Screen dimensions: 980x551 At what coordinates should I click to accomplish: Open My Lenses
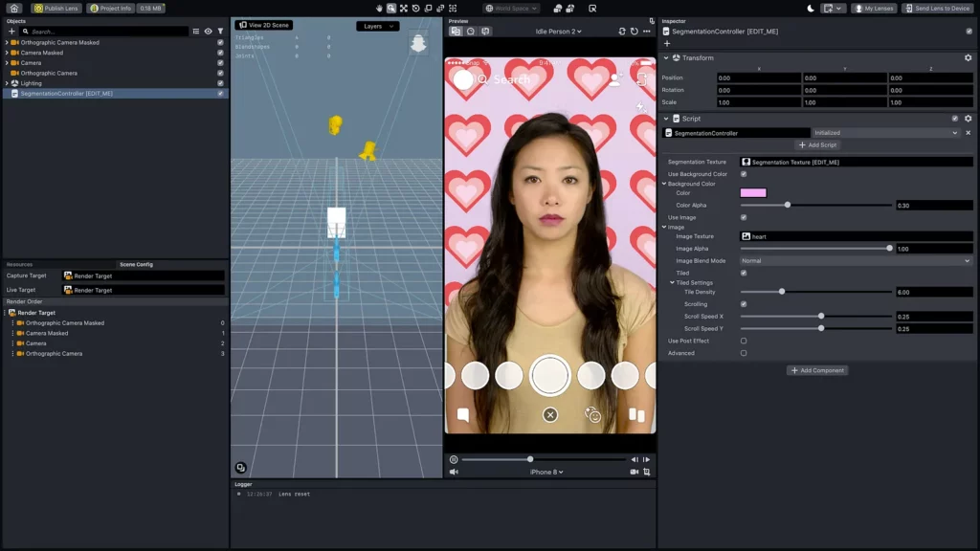pyautogui.click(x=874, y=8)
